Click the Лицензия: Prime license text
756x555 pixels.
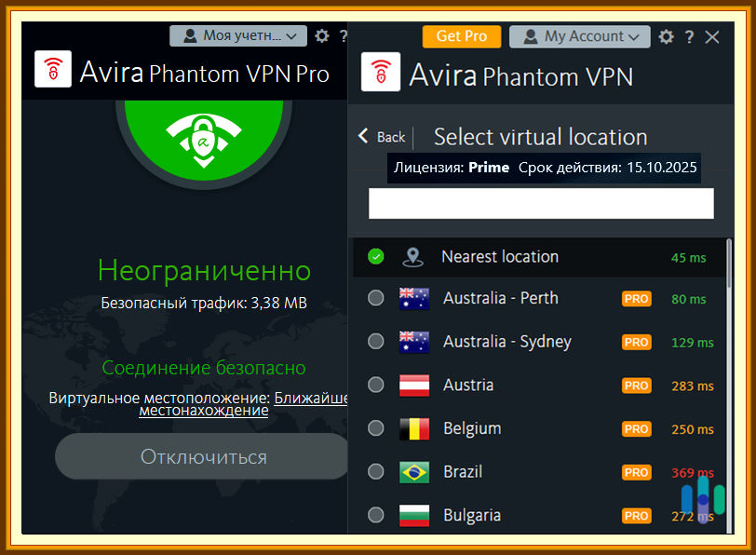click(452, 168)
